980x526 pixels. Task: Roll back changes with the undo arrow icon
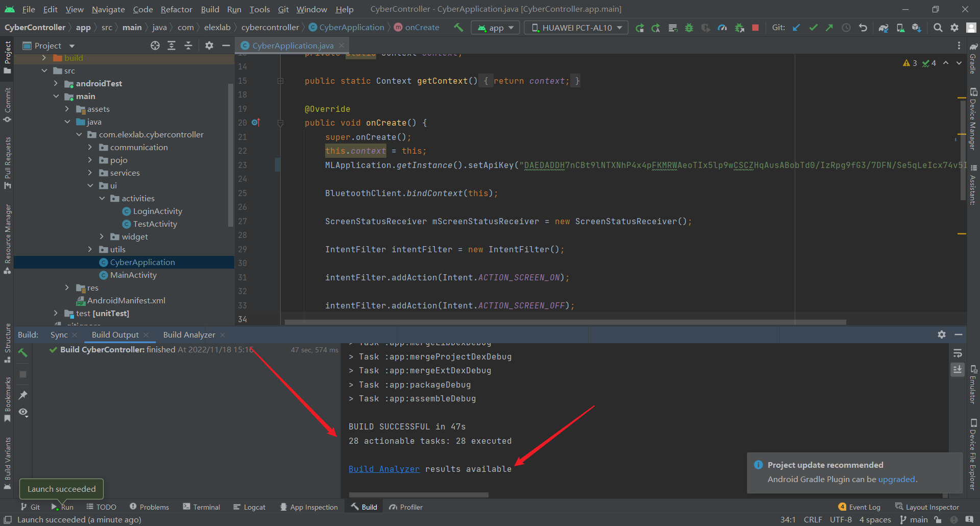coord(863,28)
